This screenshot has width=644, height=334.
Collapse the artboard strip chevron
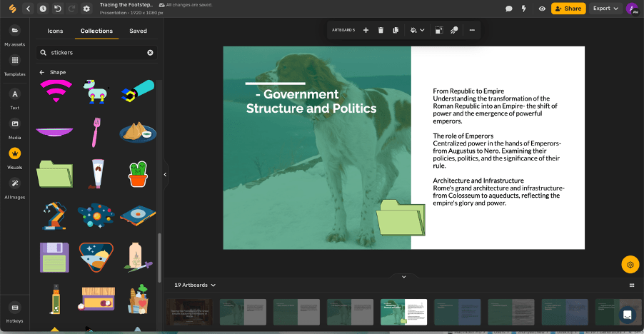click(x=403, y=277)
